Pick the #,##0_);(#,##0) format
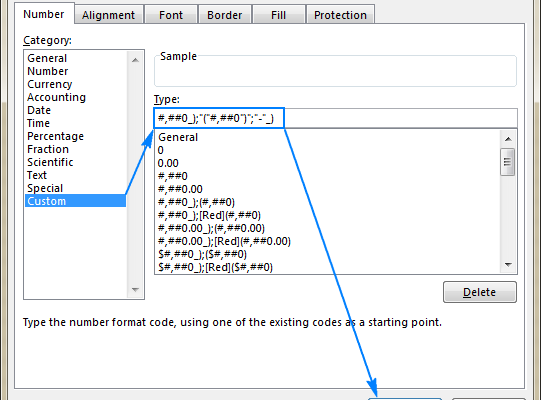This screenshot has width=541, height=400. 328,202
